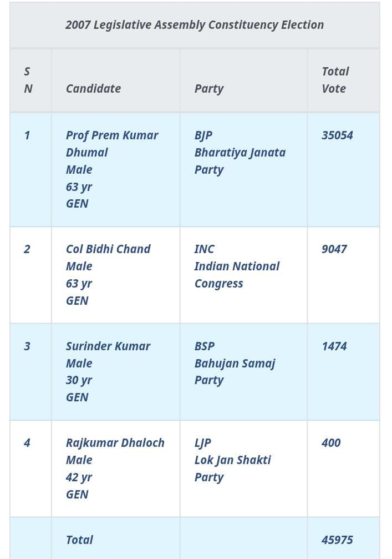
Task: Click the Total Vote column header
Action: click(x=335, y=80)
